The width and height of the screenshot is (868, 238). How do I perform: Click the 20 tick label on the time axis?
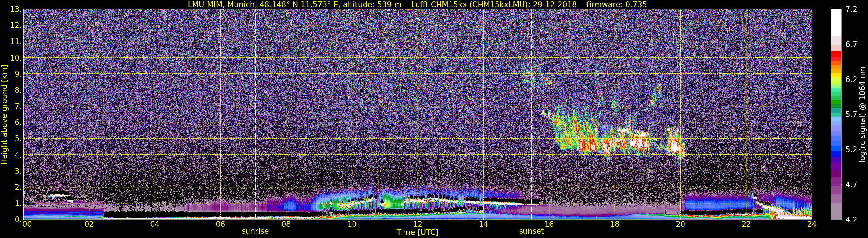click(680, 224)
